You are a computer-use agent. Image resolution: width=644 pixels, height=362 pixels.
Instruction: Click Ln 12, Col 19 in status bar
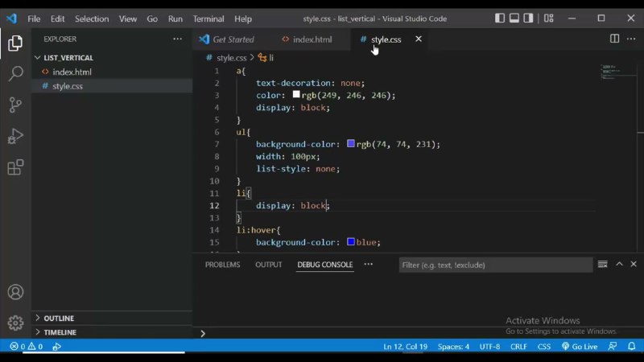pos(406,347)
